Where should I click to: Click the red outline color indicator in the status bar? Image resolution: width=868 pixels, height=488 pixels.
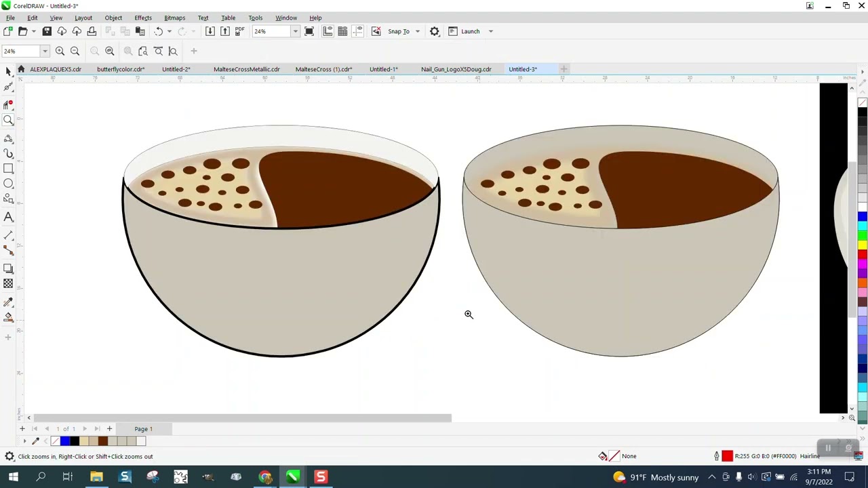point(728,456)
